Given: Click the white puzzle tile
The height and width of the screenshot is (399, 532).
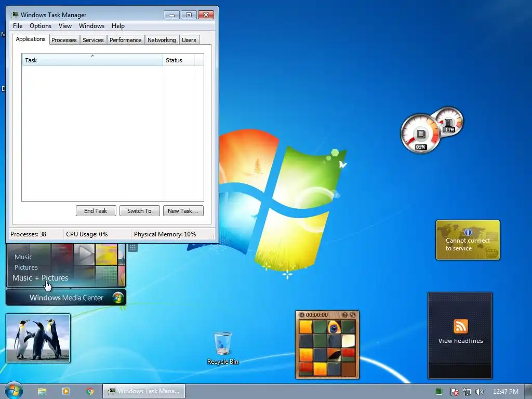Looking at the screenshot, I should tap(348, 341).
